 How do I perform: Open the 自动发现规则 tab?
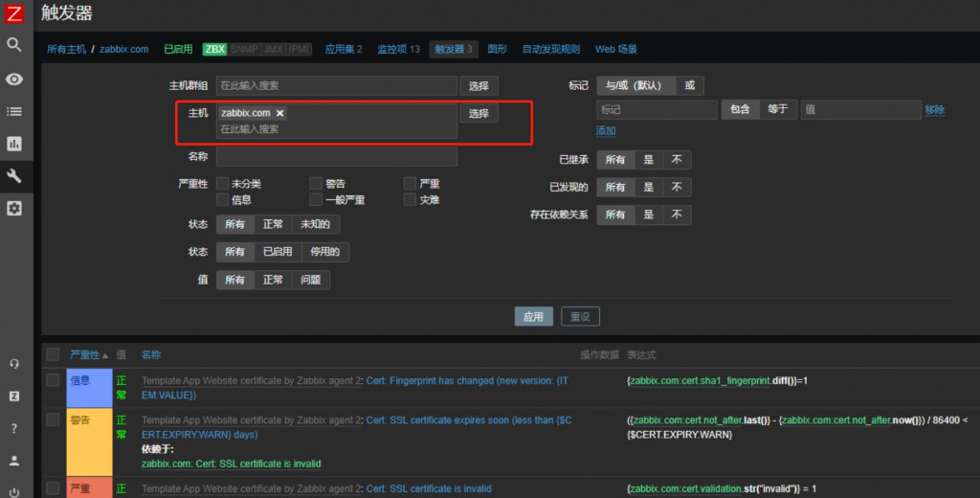(x=550, y=49)
